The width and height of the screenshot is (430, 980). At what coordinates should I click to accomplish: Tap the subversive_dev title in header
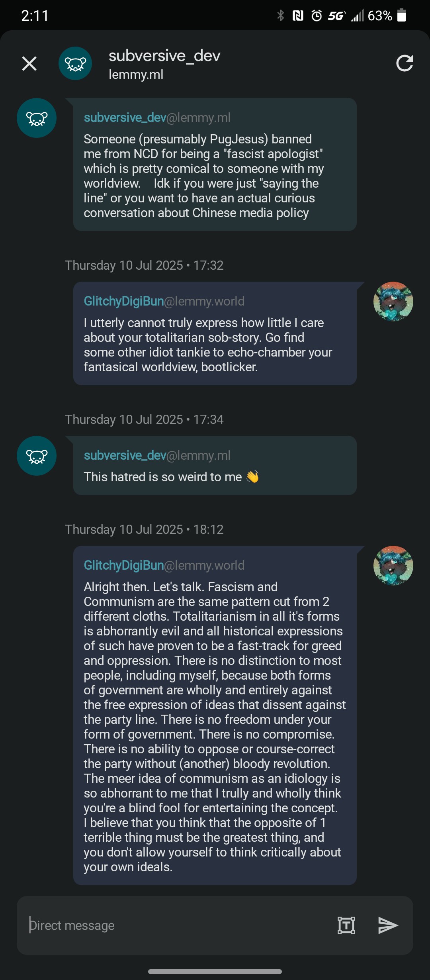coord(164,56)
